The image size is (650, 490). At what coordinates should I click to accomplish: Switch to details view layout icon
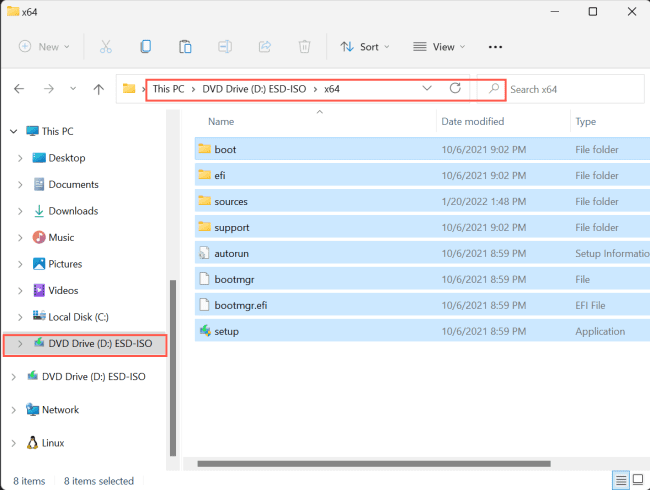[x=621, y=480]
